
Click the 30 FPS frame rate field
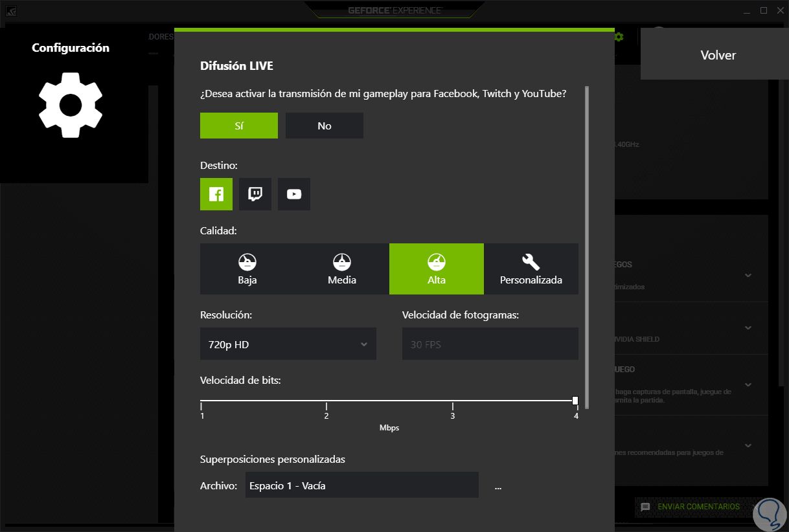pyautogui.click(x=490, y=344)
